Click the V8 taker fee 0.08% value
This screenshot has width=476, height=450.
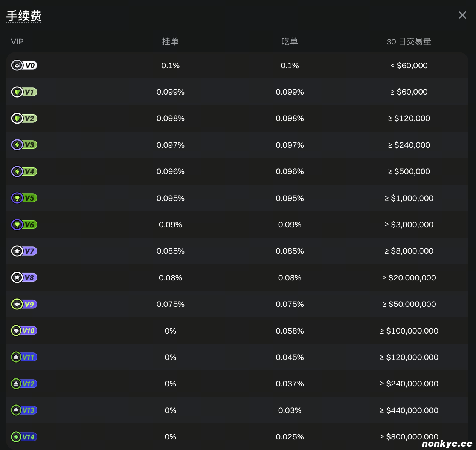point(290,278)
